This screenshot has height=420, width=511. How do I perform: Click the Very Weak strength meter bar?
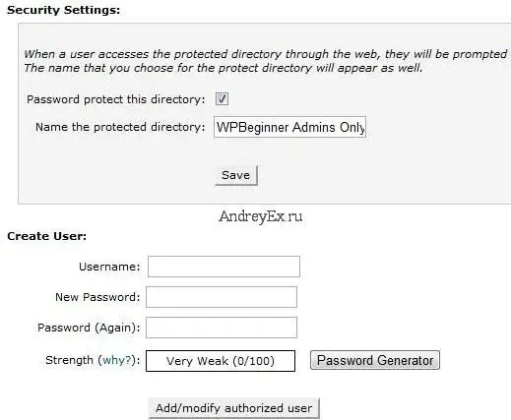point(221,361)
